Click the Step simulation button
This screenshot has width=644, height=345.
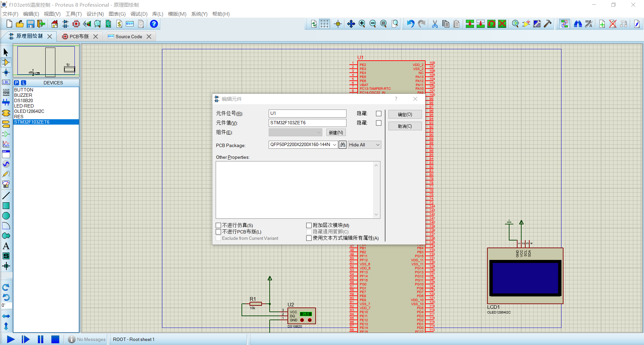[25, 339]
